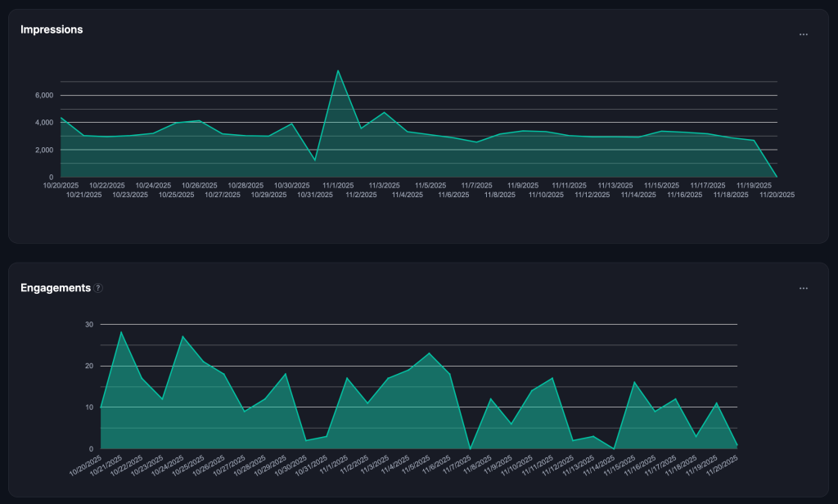The width and height of the screenshot is (838, 504).
Task: Click the 10/20/2025 x-axis label in Impressions
Action: [61, 185]
